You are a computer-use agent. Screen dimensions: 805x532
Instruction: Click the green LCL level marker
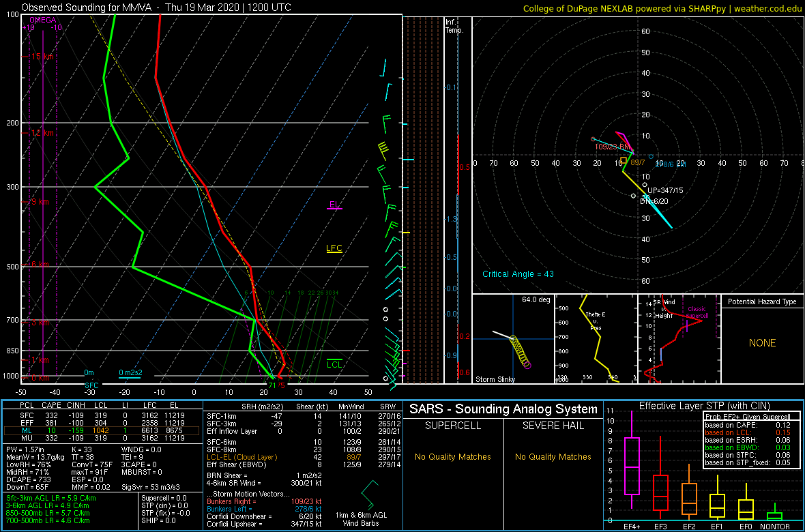[x=334, y=364]
